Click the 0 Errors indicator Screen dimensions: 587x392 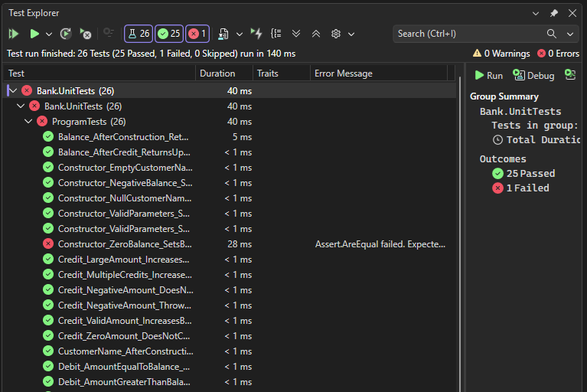point(558,54)
